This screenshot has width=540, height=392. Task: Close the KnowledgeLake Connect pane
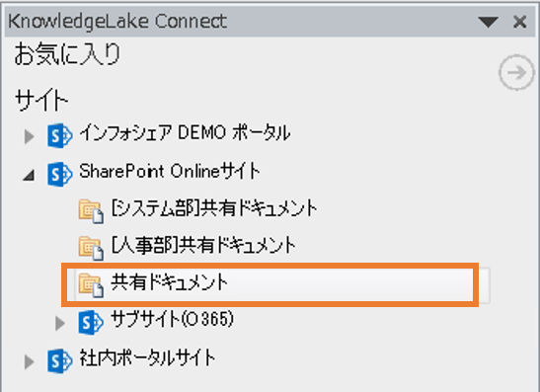519,22
